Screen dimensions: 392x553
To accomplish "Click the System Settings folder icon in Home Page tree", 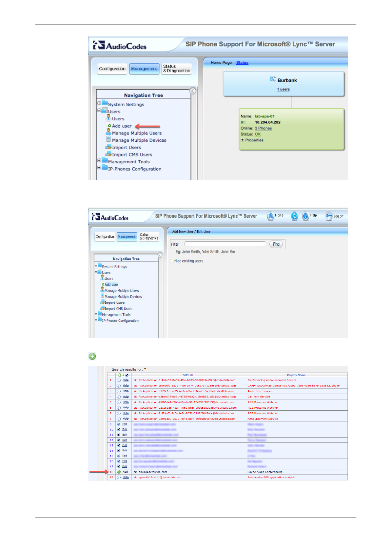I will pyautogui.click(x=105, y=103).
